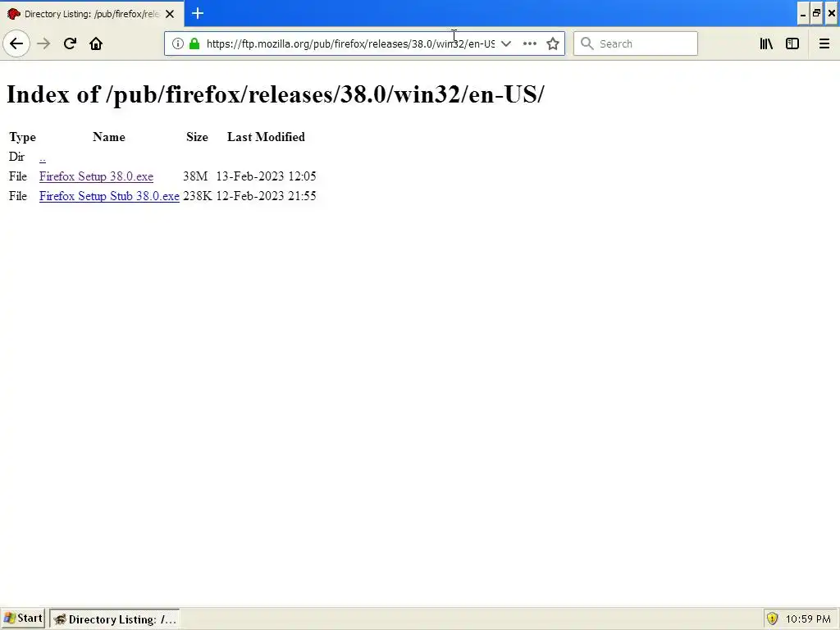Click the Start button on the taskbar

22,619
